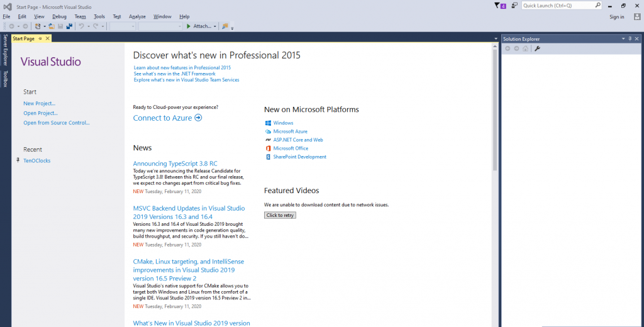Open the Tools menu
Viewport: 644px width, 327px height.
[x=99, y=16]
